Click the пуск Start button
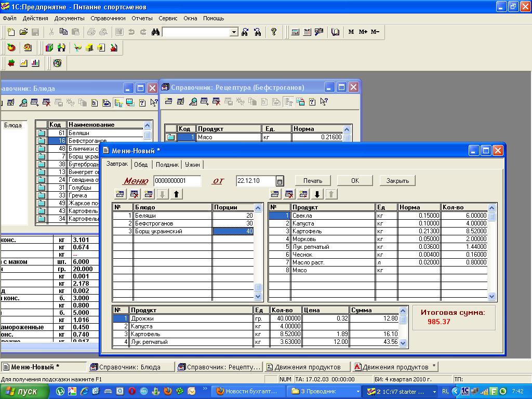This screenshot has height=399, width=532. tap(24, 392)
